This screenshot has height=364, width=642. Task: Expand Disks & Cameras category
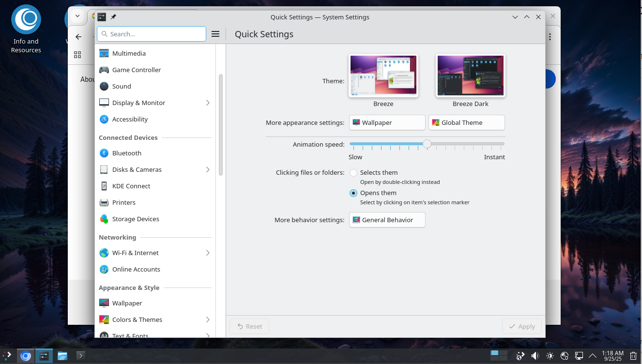pyautogui.click(x=208, y=169)
